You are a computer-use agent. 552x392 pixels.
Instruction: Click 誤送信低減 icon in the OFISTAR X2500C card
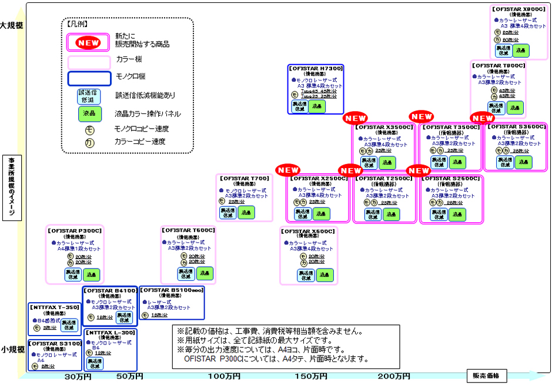pyautogui.click(x=303, y=214)
